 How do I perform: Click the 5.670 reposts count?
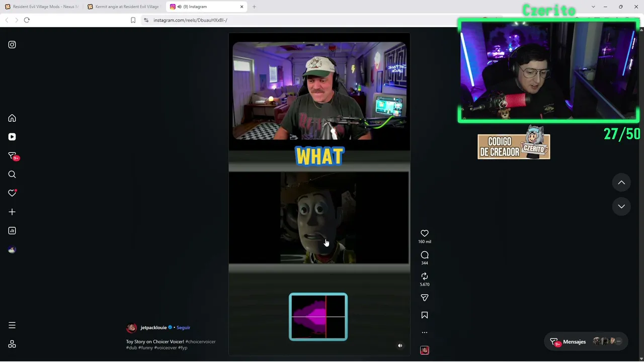[x=425, y=285]
